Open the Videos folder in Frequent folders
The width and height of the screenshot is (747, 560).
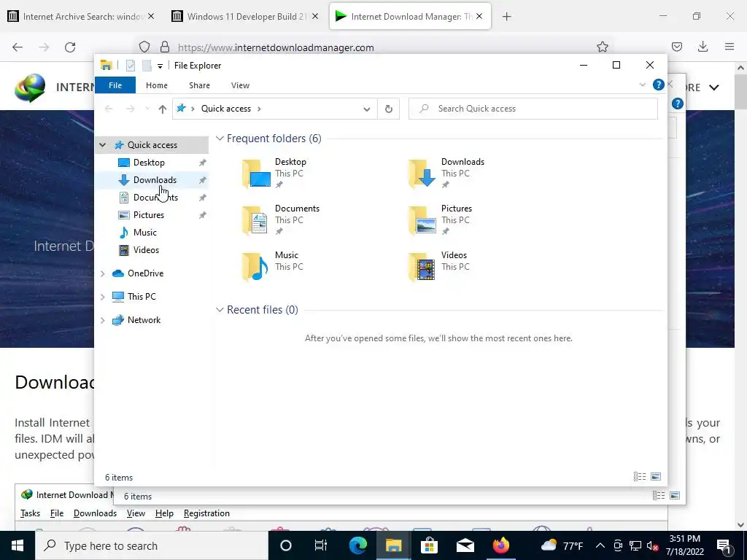point(438,267)
